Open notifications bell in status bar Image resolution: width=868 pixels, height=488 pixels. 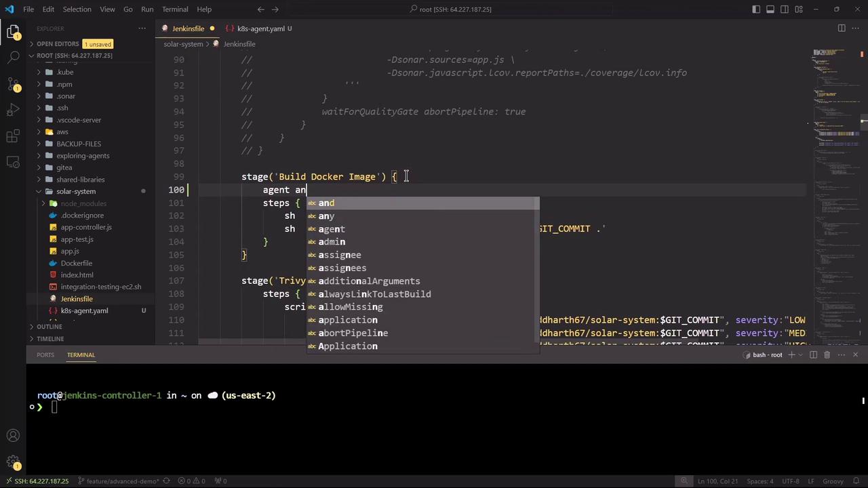856,481
